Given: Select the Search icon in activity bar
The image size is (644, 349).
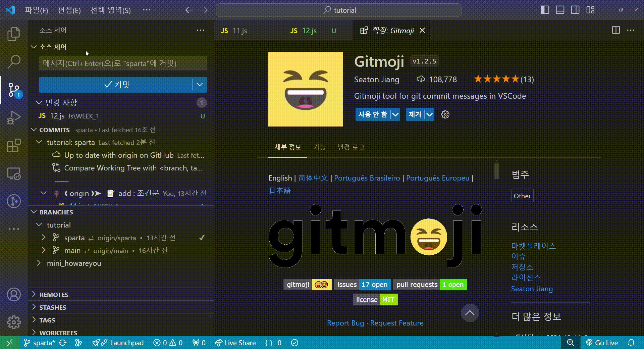Looking at the screenshot, I should (13, 61).
